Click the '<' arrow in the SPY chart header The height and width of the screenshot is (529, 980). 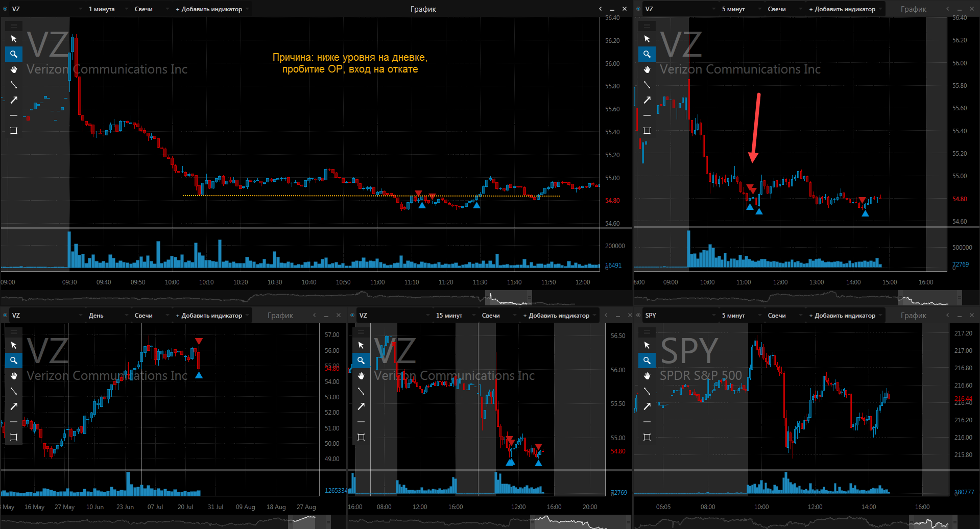pyautogui.click(x=948, y=316)
